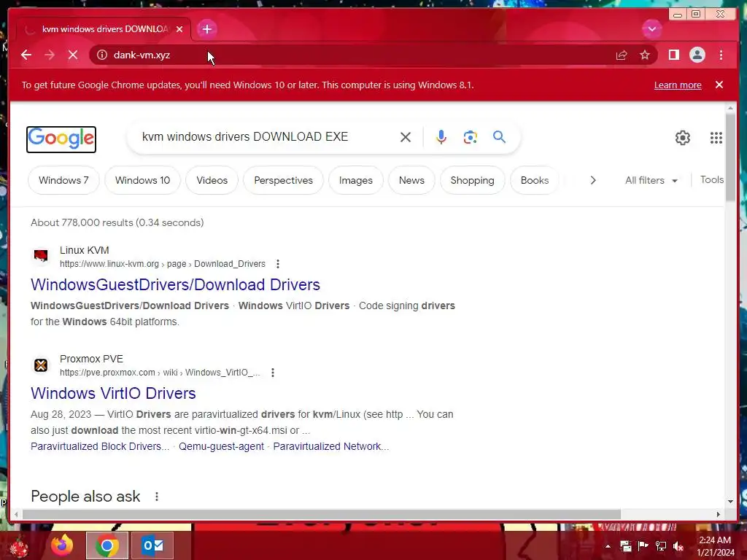747x560 pixels.
Task: Open Windows VirtIO Drivers result
Action: [x=113, y=393]
